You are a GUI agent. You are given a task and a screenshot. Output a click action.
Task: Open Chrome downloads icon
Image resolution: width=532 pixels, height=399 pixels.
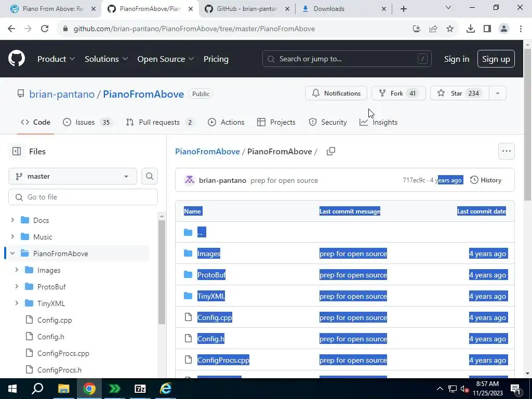471,29
